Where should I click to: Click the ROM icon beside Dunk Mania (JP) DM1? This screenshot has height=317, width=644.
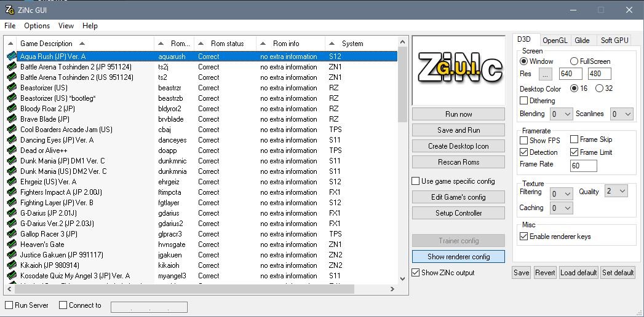[12, 161]
